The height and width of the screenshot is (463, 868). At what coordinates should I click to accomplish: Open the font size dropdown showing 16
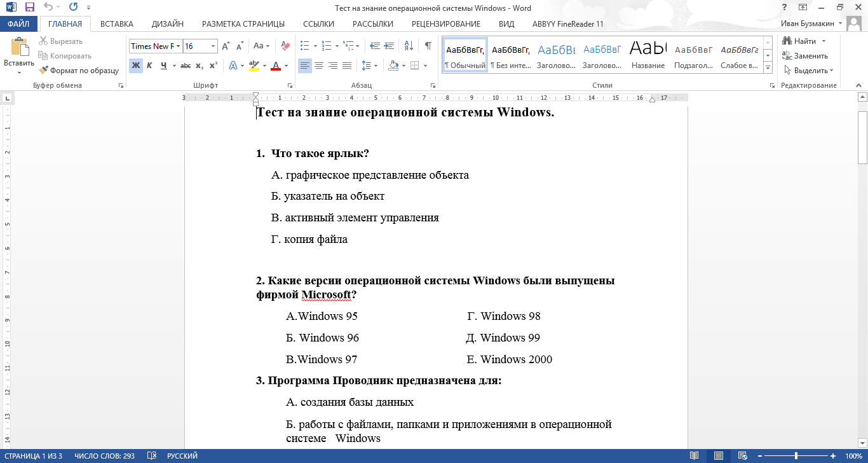[x=214, y=46]
